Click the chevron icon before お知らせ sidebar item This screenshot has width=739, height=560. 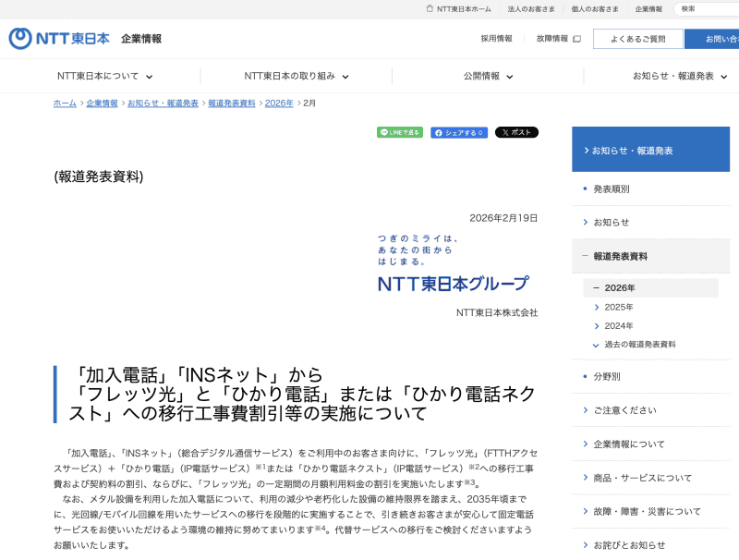tap(586, 223)
